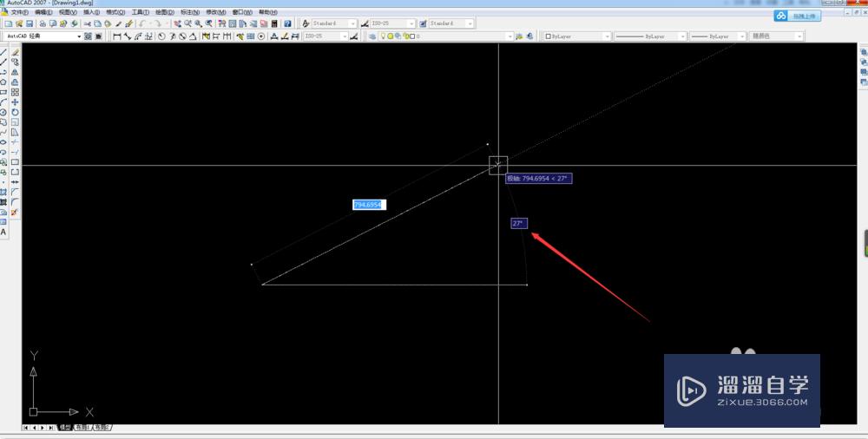Click the Layer Previous icon
Image resolution: width=868 pixels, height=439 pixels.
529,36
